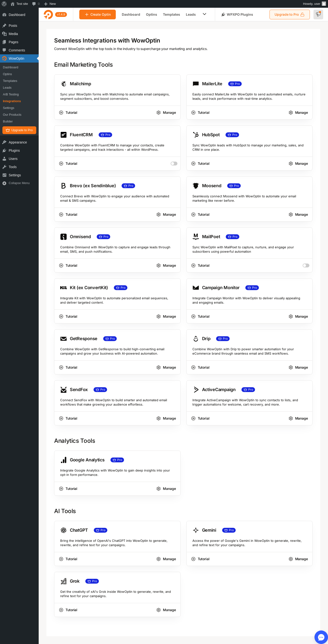Screen dimensions: 328x644
Task: Expand the header navigation chevron dropdown
Action: [204, 14]
